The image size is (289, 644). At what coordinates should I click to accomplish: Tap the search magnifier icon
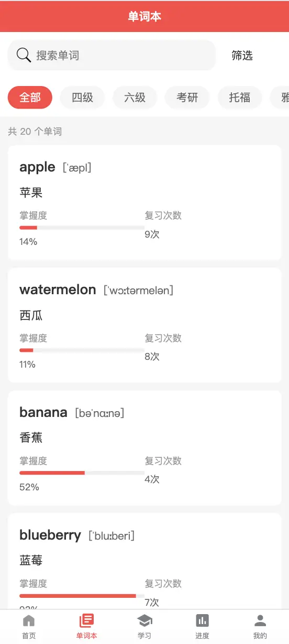point(24,55)
